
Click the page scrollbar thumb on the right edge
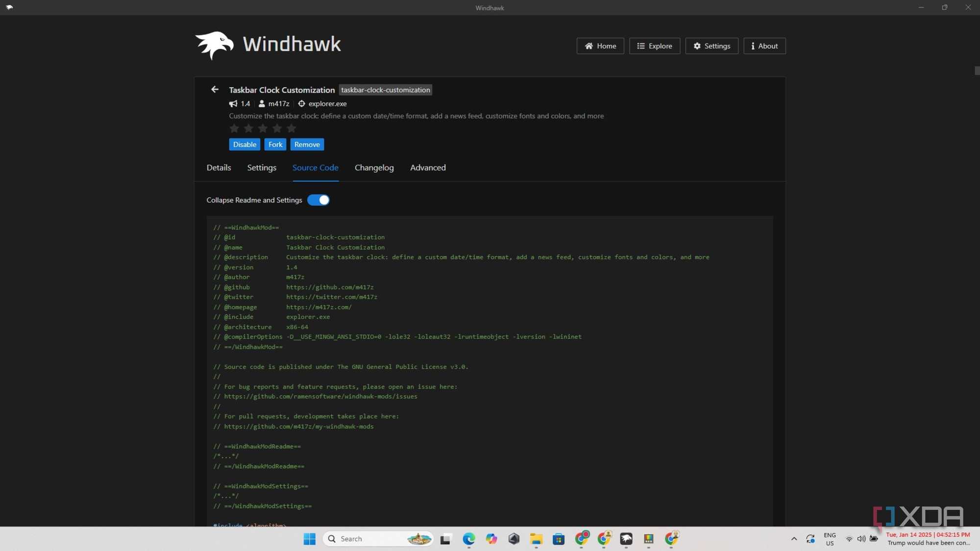click(977, 71)
